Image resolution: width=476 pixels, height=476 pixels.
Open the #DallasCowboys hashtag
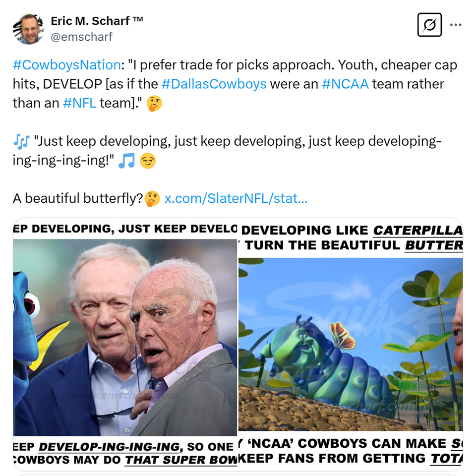(x=214, y=84)
